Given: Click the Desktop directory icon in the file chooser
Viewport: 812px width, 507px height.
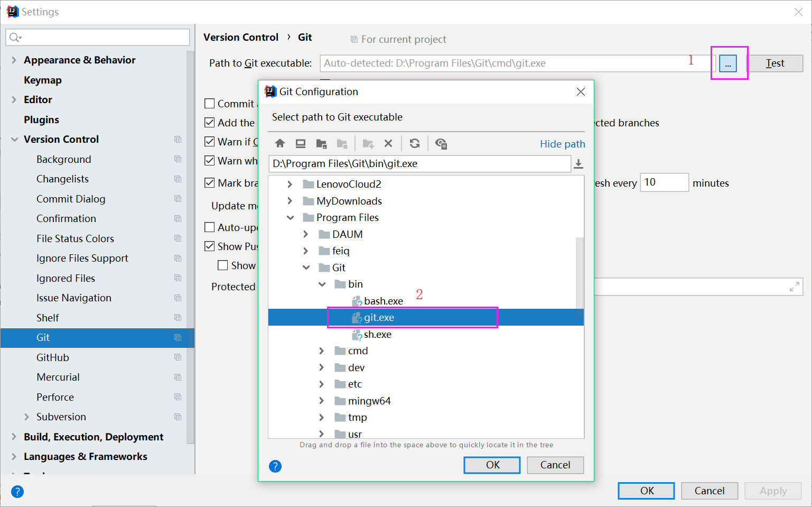Looking at the screenshot, I should point(301,143).
